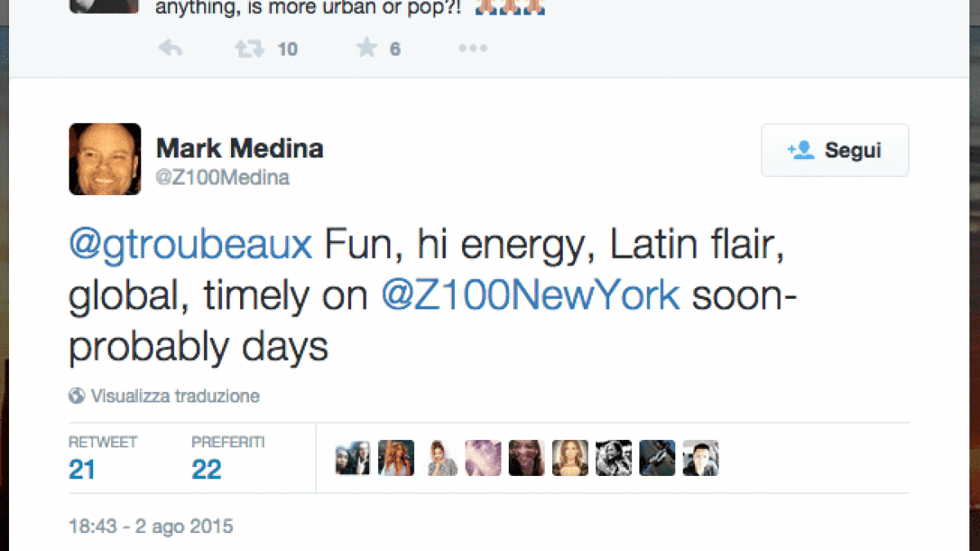The width and height of the screenshot is (980, 551).
Task: Click the Segui follow button
Action: [x=835, y=150]
